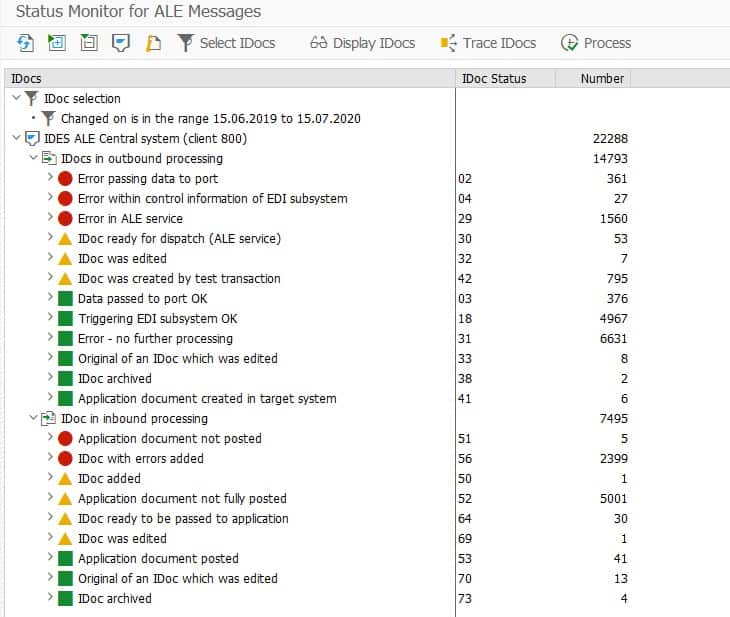Collapse IDES ALE Central system node

17,138
